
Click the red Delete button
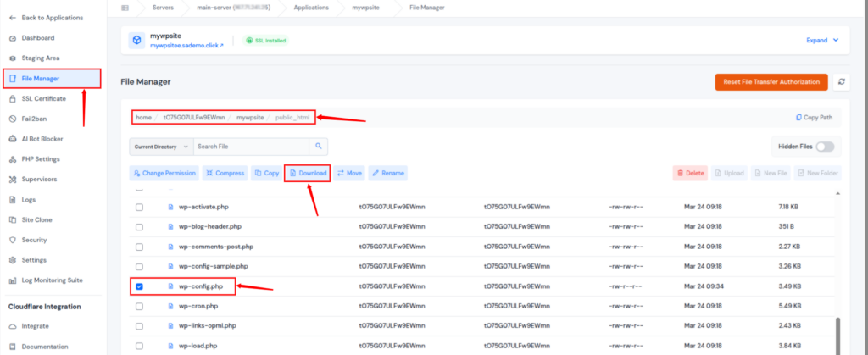[690, 173]
